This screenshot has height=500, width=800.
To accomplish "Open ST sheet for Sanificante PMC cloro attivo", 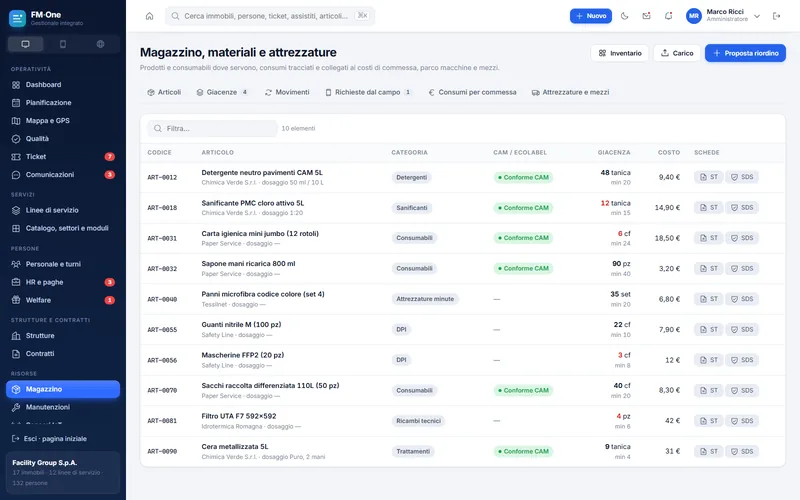I will coord(709,208).
